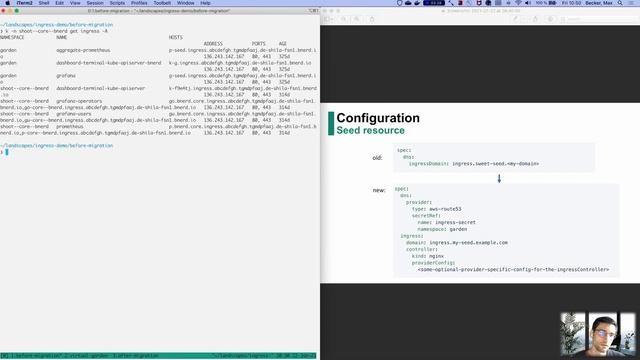Click the NAME column header
This screenshot has height=360, width=640.
tap(61, 37)
